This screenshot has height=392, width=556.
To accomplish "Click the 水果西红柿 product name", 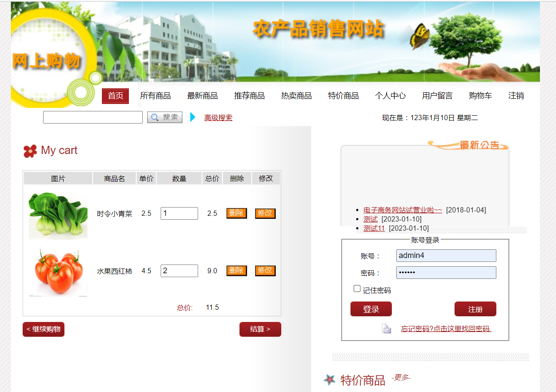I will [x=115, y=271].
